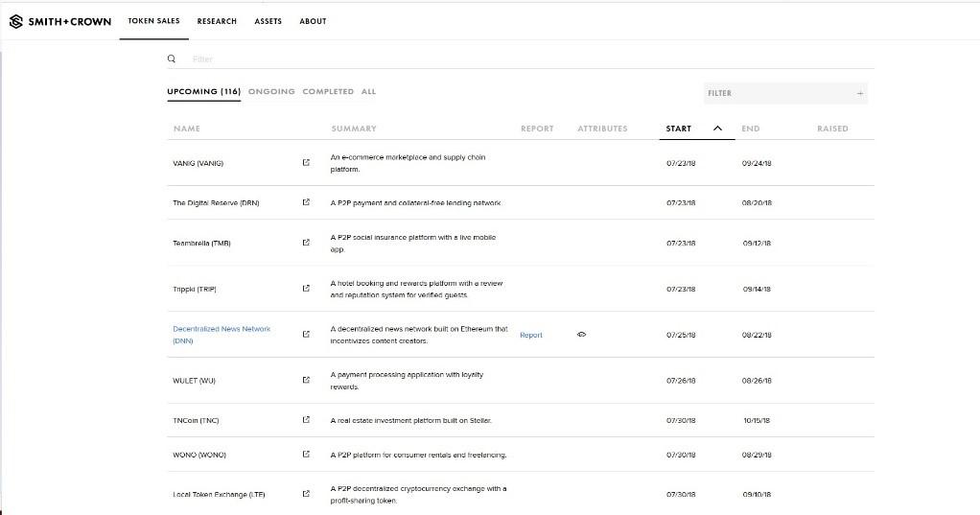Switch to the ALL tab

(x=369, y=91)
